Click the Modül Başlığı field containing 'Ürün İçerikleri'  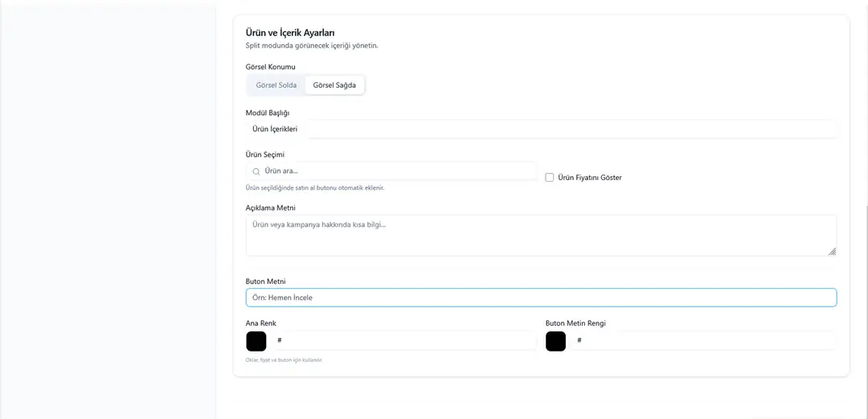click(541, 129)
